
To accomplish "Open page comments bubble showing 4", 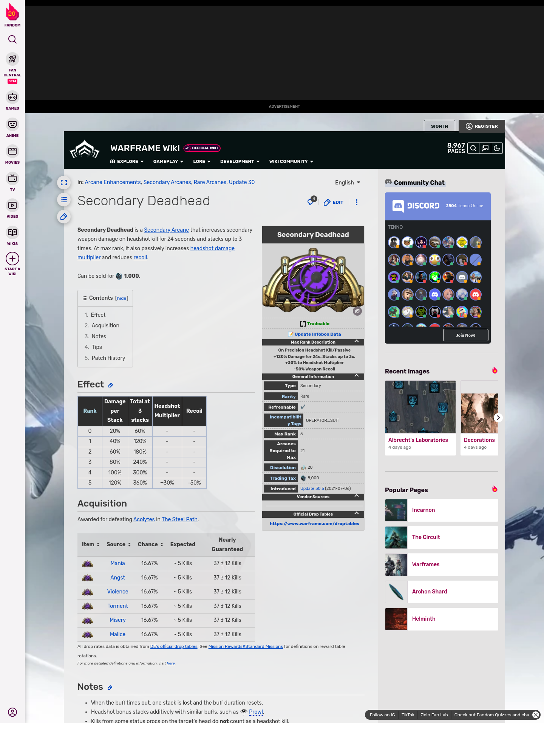I will pyautogui.click(x=311, y=201).
